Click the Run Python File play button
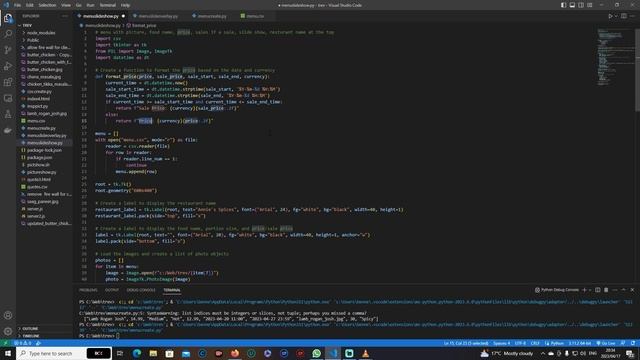The width and height of the screenshot is (640, 360). tap(610, 16)
